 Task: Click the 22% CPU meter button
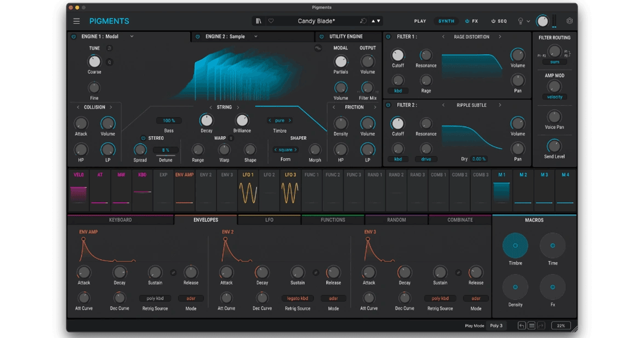pyautogui.click(x=561, y=326)
